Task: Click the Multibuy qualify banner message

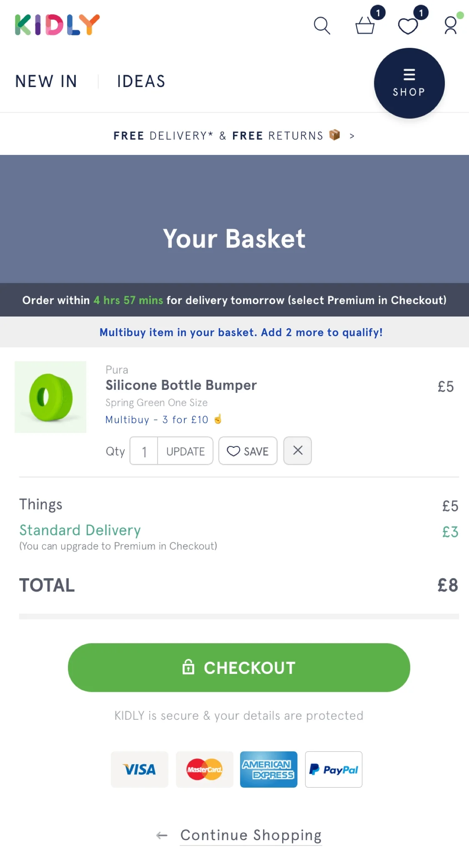Action: click(241, 332)
